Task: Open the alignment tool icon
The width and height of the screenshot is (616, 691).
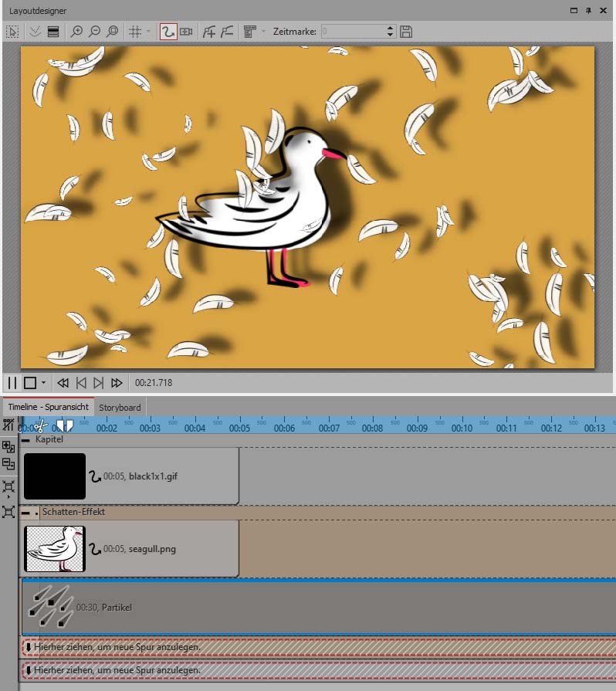Action: pos(250,32)
